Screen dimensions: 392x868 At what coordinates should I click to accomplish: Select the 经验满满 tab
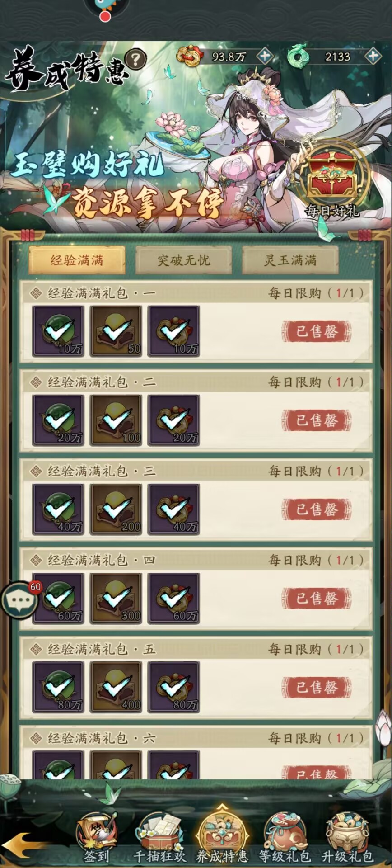pyautogui.click(x=77, y=260)
